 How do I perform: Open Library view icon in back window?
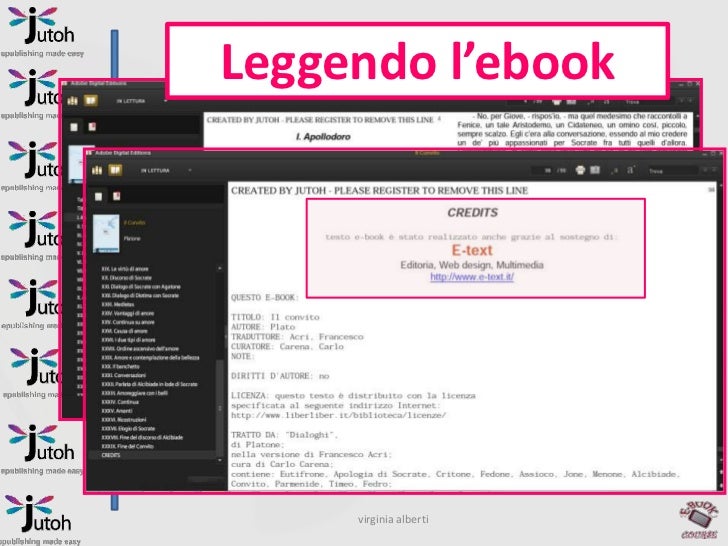click(72, 101)
